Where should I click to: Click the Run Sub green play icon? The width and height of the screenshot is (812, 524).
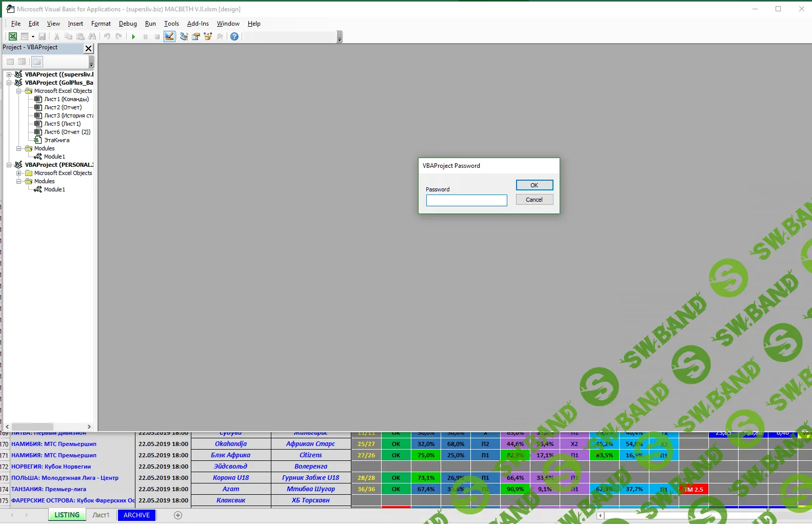[133, 36]
